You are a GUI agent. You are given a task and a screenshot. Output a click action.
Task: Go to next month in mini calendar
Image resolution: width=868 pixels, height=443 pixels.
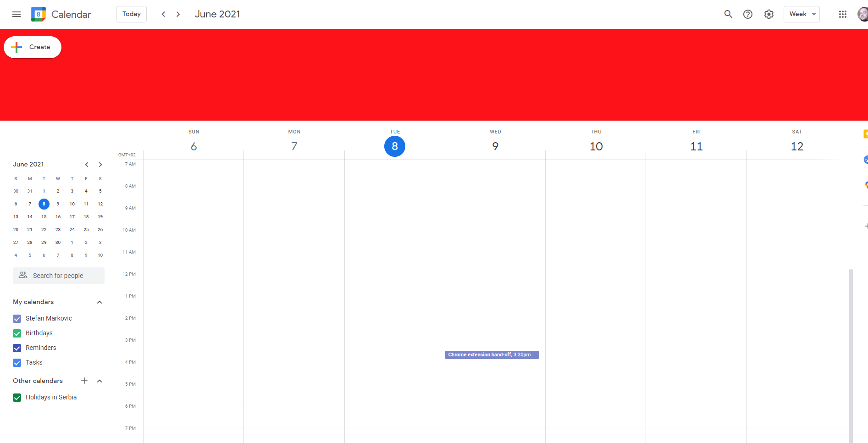pos(100,164)
